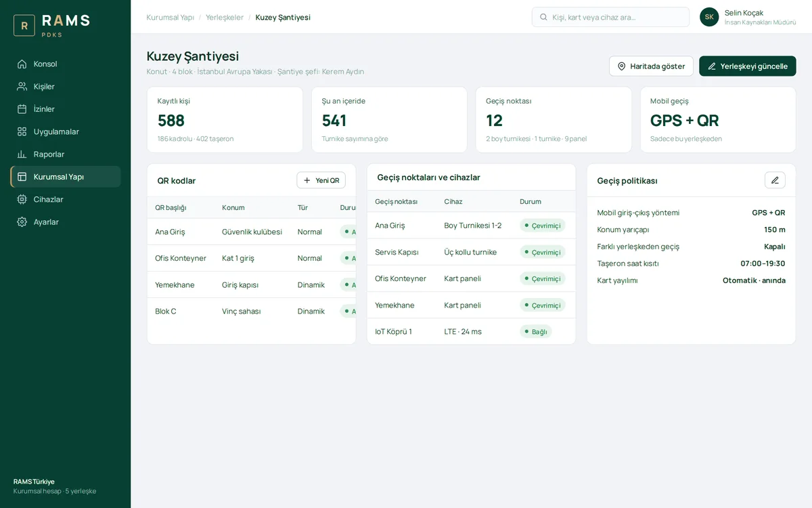Go to Kişiler in the sidebar

66,86
